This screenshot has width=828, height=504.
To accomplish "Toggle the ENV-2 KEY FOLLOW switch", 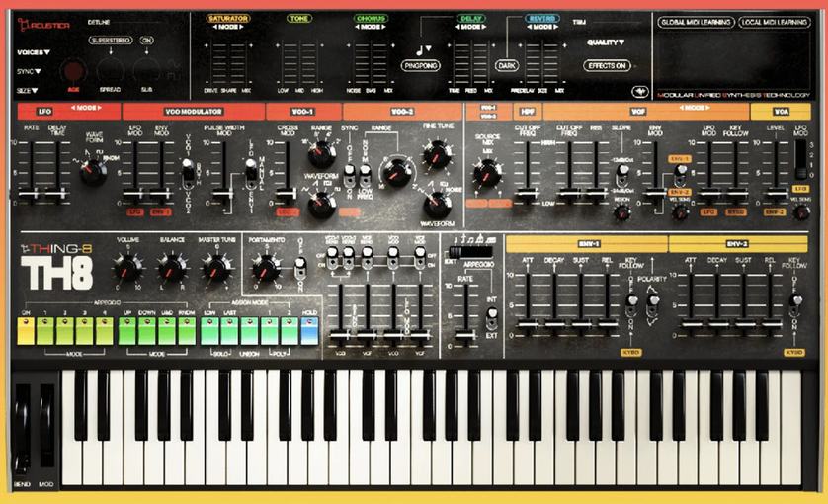I will point(795,306).
